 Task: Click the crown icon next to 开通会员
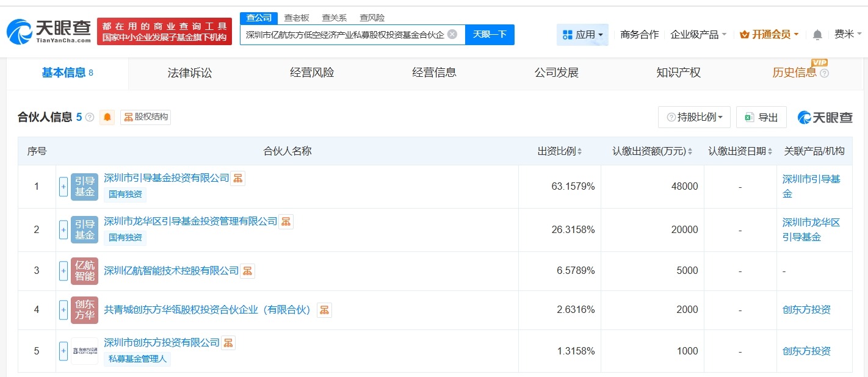click(x=743, y=35)
